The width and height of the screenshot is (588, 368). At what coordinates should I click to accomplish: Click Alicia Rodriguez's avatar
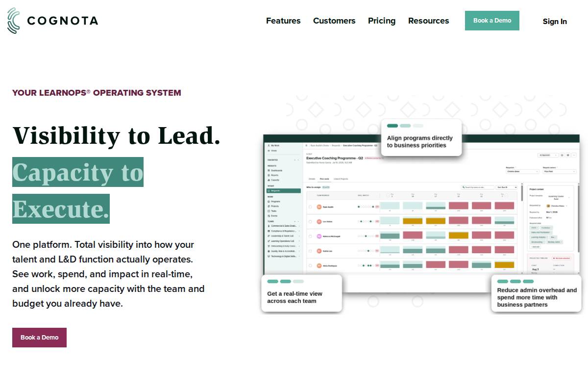click(x=319, y=265)
